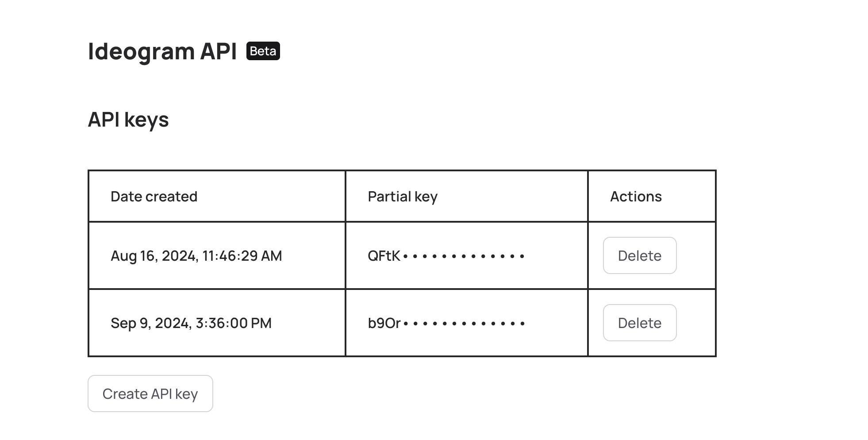Click the Create API key button
This screenshot has height=440, width=868.
150,394
